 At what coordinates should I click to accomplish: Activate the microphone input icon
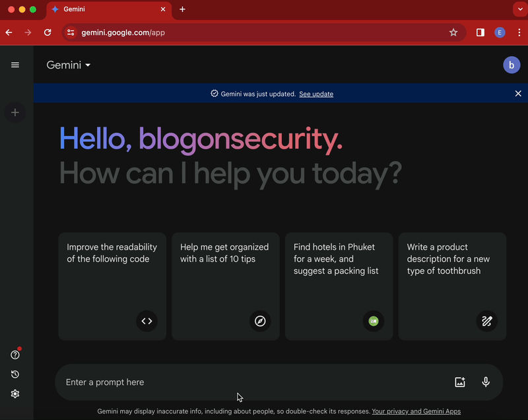pos(486,382)
